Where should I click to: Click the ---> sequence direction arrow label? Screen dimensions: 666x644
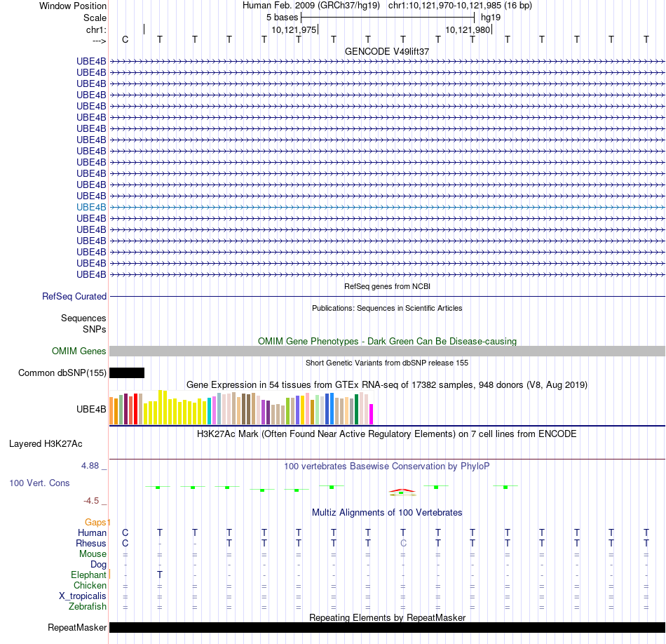coord(99,41)
